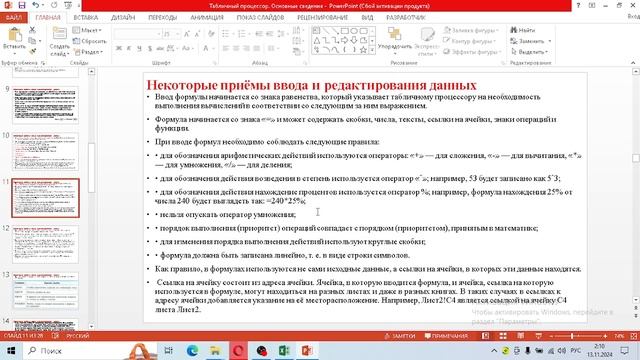The height and width of the screenshot is (360, 640).
Task: Click the Redo icon in quick access toolbar
Action: click(x=54, y=5)
